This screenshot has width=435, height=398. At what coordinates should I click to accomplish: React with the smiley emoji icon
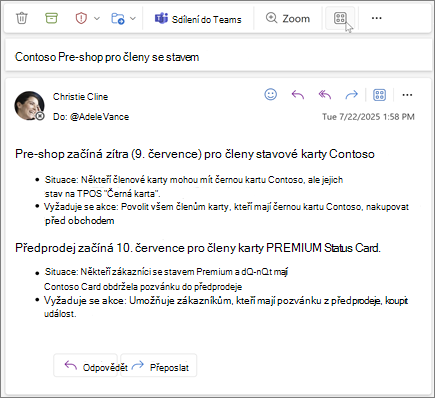pyautogui.click(x=271, y=95)
